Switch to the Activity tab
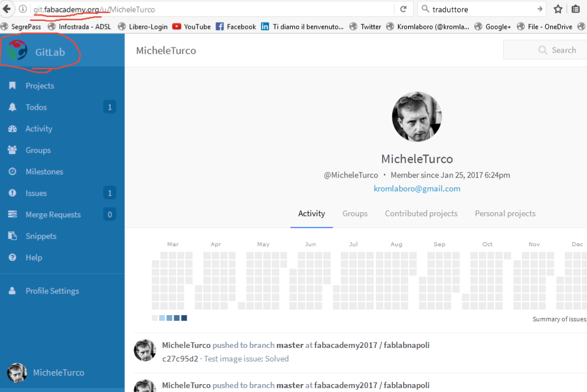 point(311,214)
